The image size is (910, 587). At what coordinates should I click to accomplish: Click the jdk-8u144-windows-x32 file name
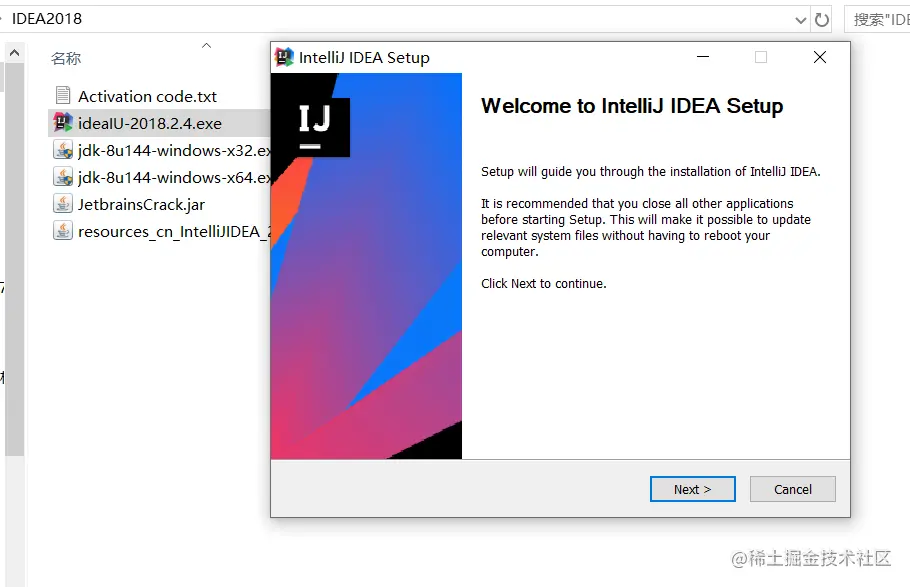[174, 150]
